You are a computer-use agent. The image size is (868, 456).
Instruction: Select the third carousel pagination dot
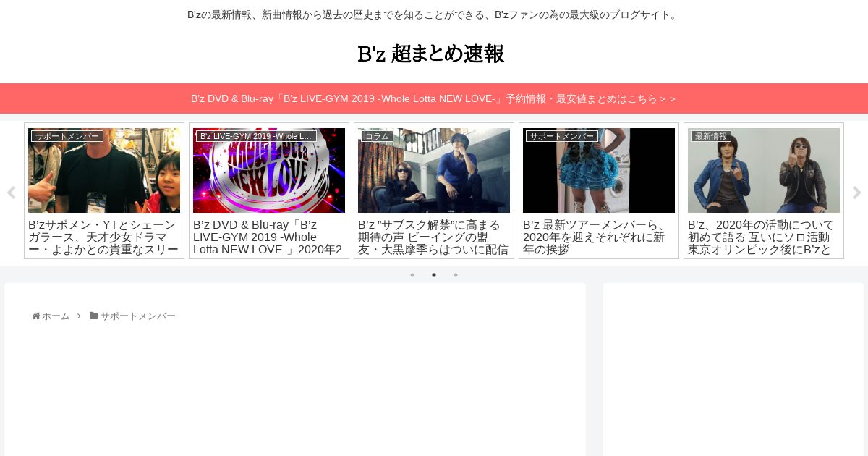coord(456,275)
